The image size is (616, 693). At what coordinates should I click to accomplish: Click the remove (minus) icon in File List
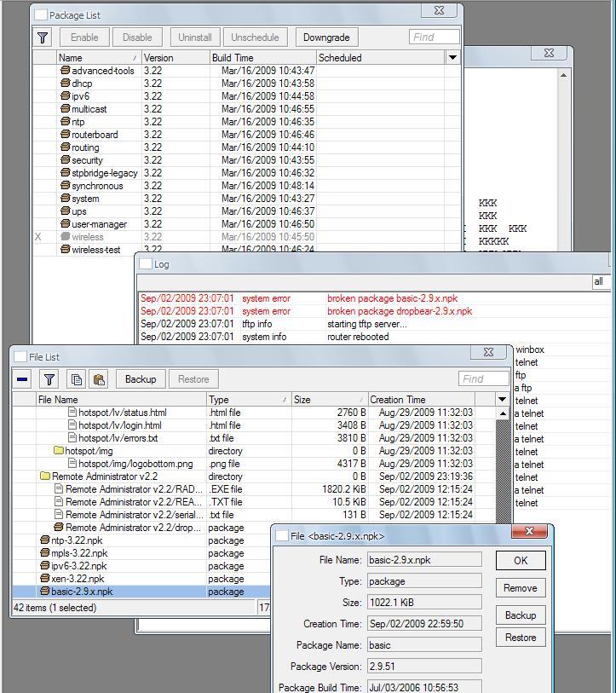pos(23,379)
